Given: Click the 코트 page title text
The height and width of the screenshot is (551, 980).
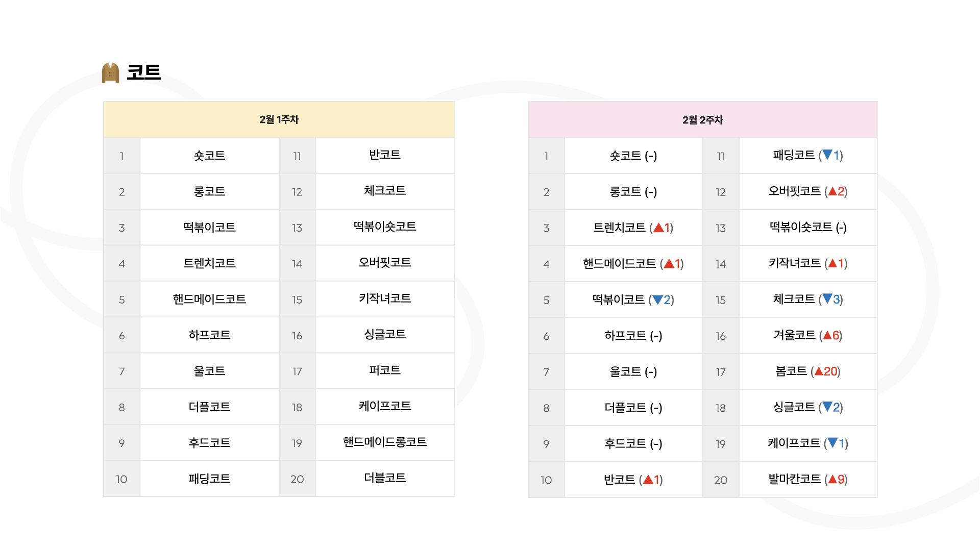Looking at the screenshot, I should point(144,72).
